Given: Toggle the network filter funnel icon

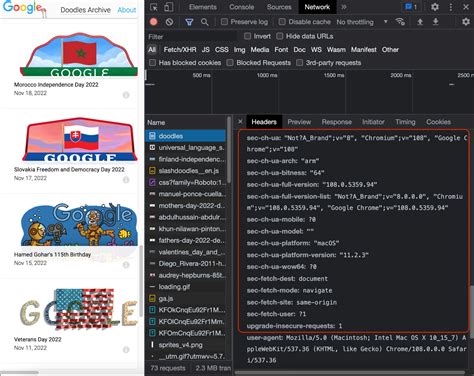Looking at the screenshot, I should coord(189,22).
